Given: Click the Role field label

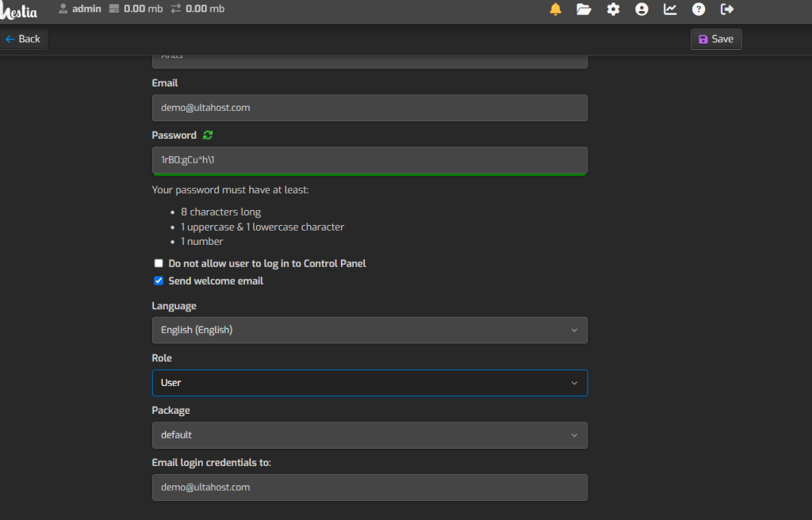Looking at the screenshot, I should pos(162,357).
